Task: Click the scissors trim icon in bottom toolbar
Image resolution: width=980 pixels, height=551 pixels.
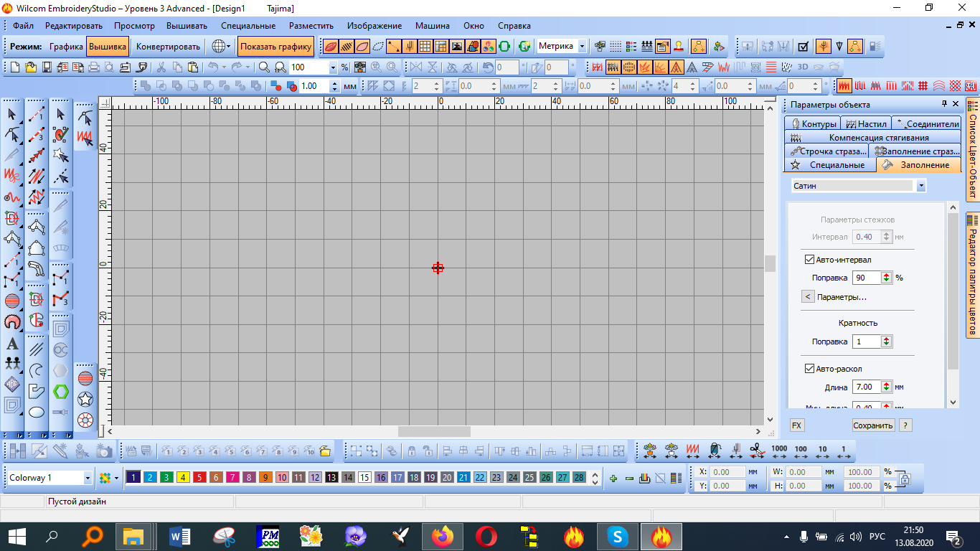Action: point(757,451)
